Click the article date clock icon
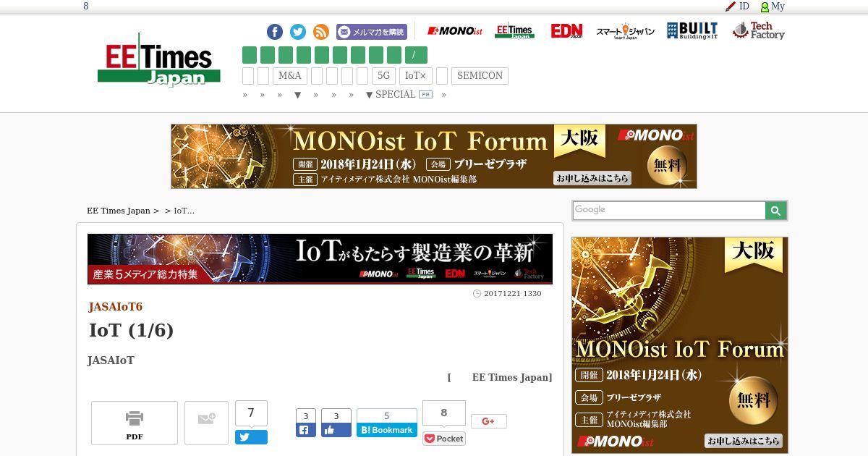The width and height of the screenshot is (868, 456). coord(477,294)
